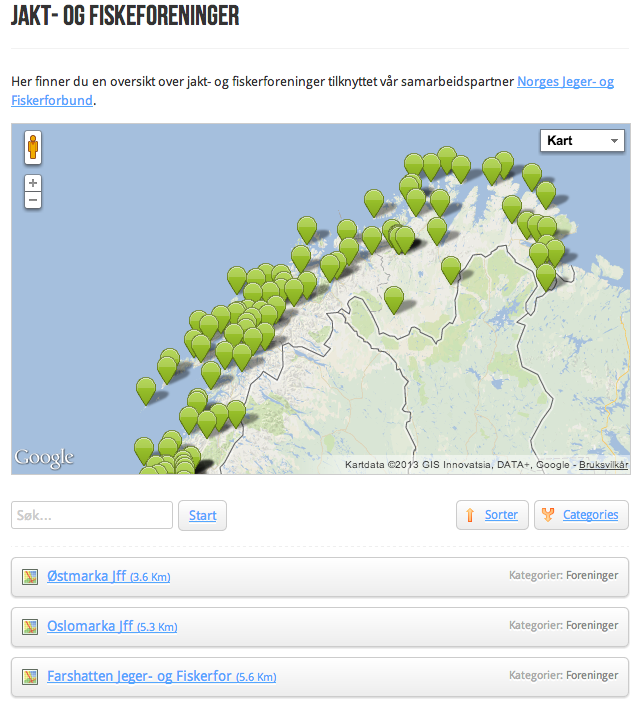Click the Start search button
This screenshot has width=644, height=701.
point(202,515)
